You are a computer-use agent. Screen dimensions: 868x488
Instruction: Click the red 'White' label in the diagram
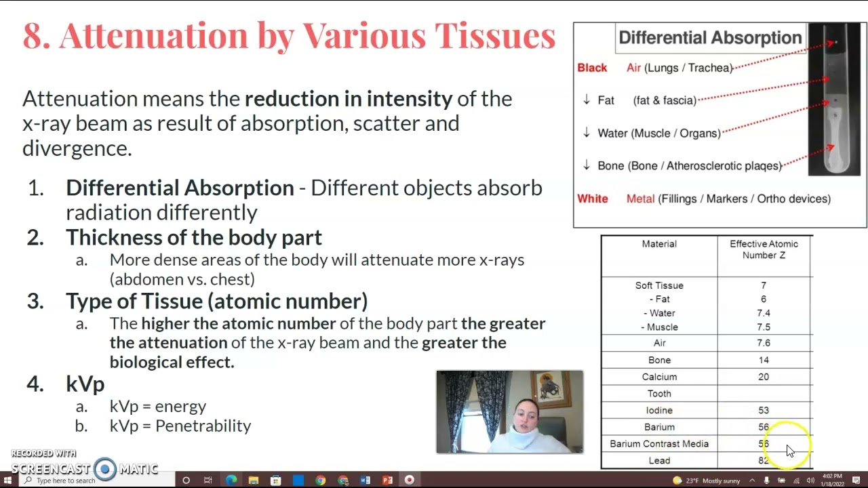point(593,199)
